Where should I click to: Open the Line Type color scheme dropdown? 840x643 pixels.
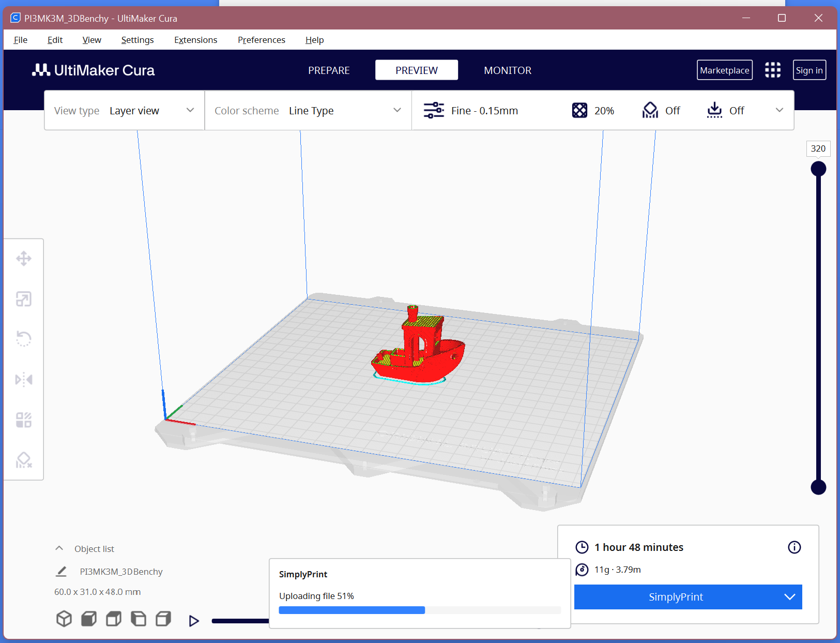pyautogui.click(x=344, y=110)
